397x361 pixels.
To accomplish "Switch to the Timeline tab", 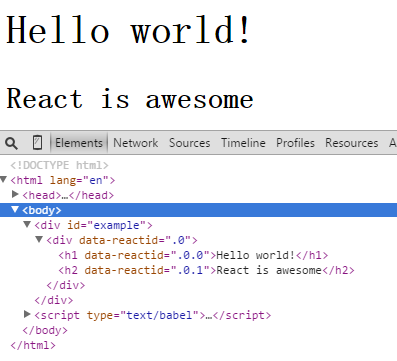I will click(x=243, y=143).
